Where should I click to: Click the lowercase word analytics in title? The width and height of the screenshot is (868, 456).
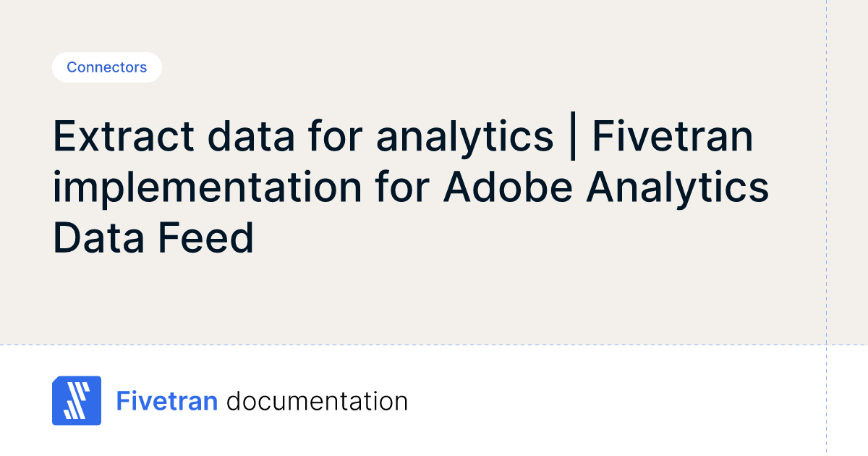tap(464, 137)
